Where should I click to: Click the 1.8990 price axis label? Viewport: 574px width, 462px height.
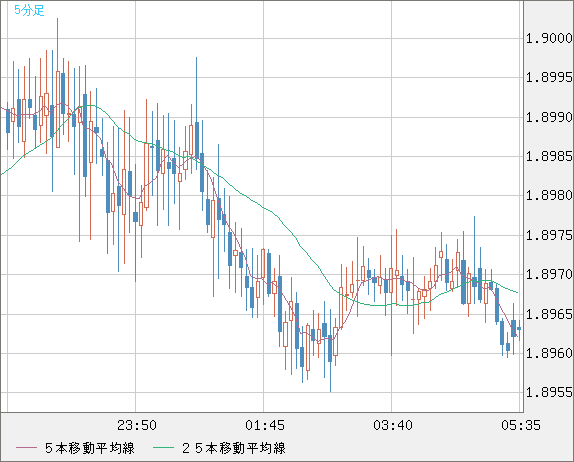pos(549,117)
